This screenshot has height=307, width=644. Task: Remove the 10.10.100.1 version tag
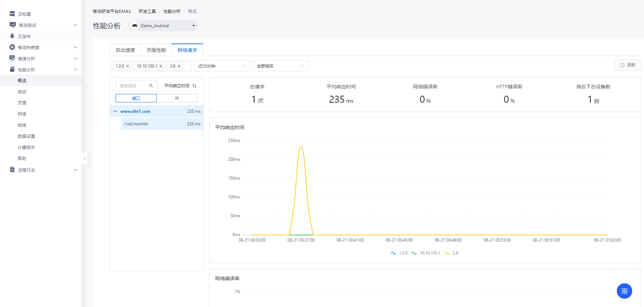[x=161, y=66]
